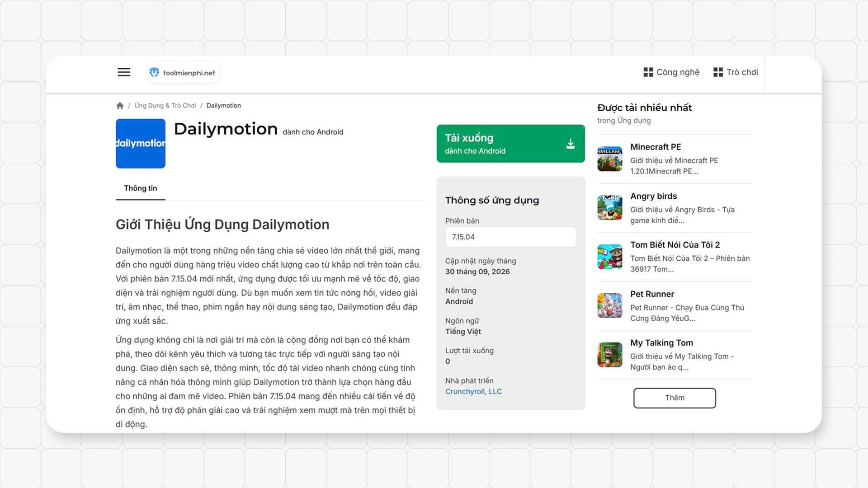
Task: Click the toolmienphi.net shield logo
Action: [x=154, y=72]
